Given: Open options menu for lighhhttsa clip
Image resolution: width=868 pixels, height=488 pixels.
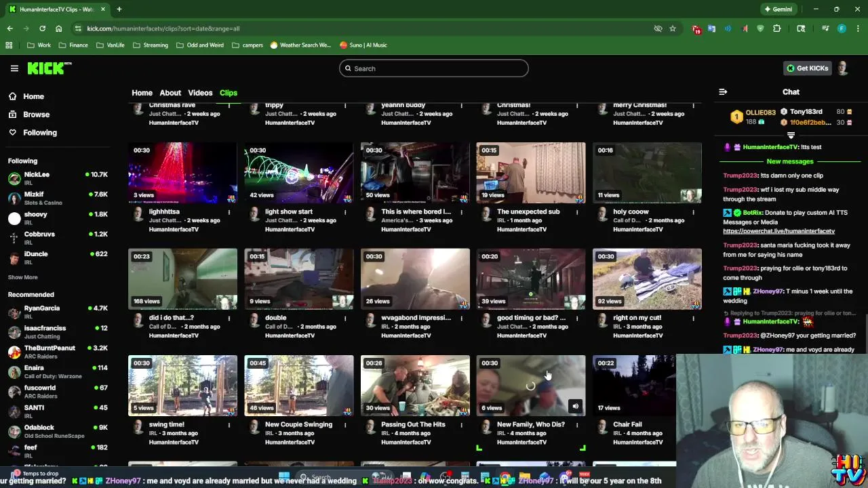Looking at the screenshot, I should pyautogui.click(x=229, y=212).
